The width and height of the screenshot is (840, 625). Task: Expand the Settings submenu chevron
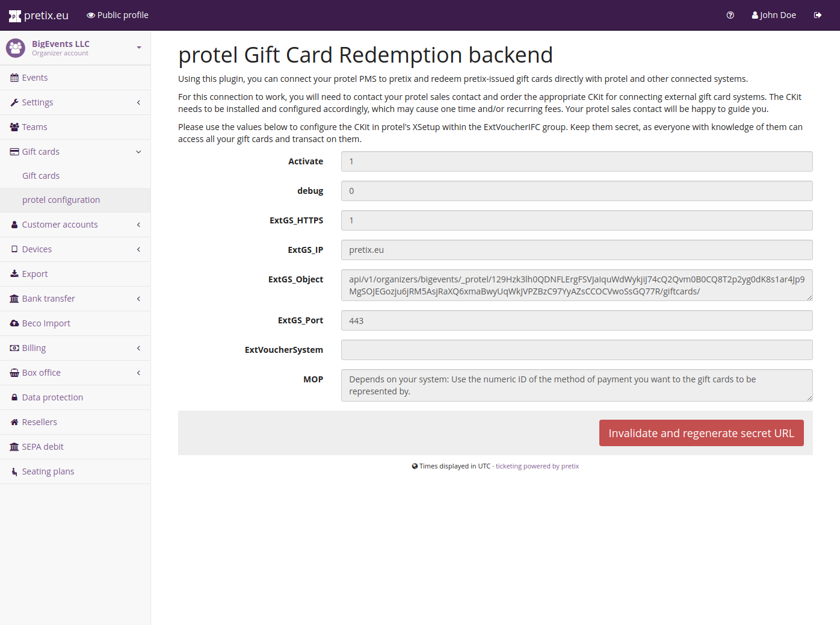coord(138,102)
